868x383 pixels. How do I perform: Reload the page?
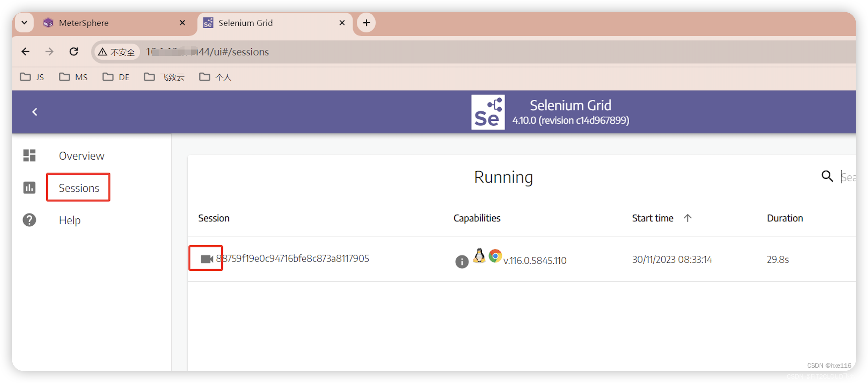point(74,52)
